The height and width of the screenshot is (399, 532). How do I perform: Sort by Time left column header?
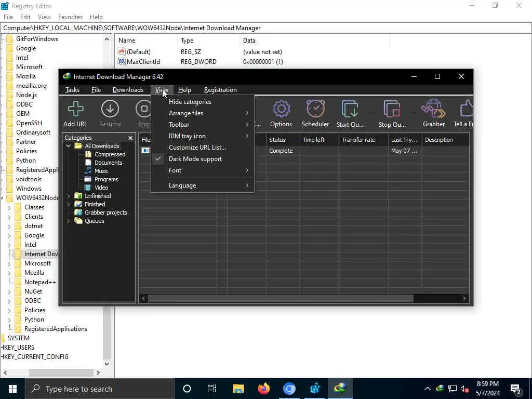pyautogui.click(x=319, y=140)
